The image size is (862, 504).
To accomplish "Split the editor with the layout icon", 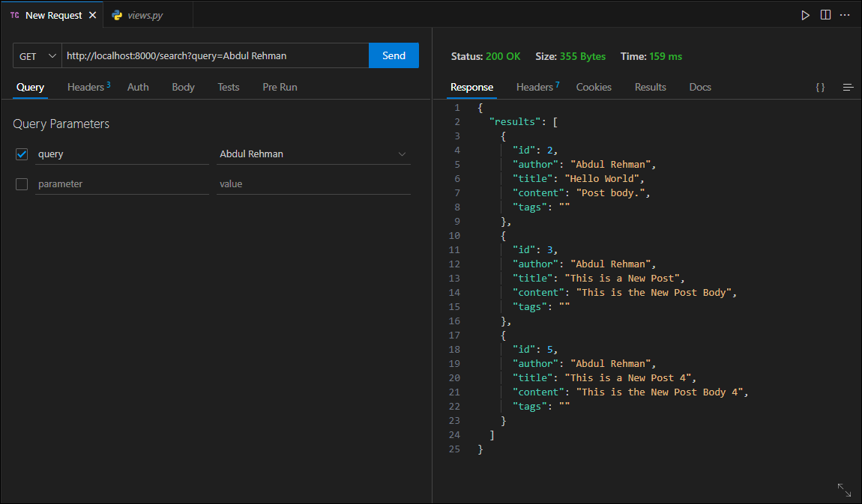I will [826, 15].
